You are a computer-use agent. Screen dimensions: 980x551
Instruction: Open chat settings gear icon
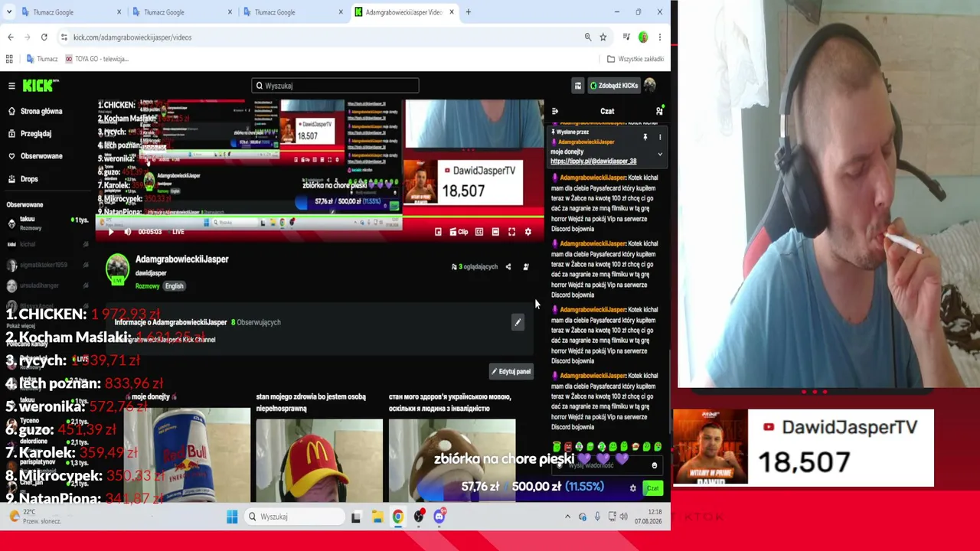click(x=632, y=488)
